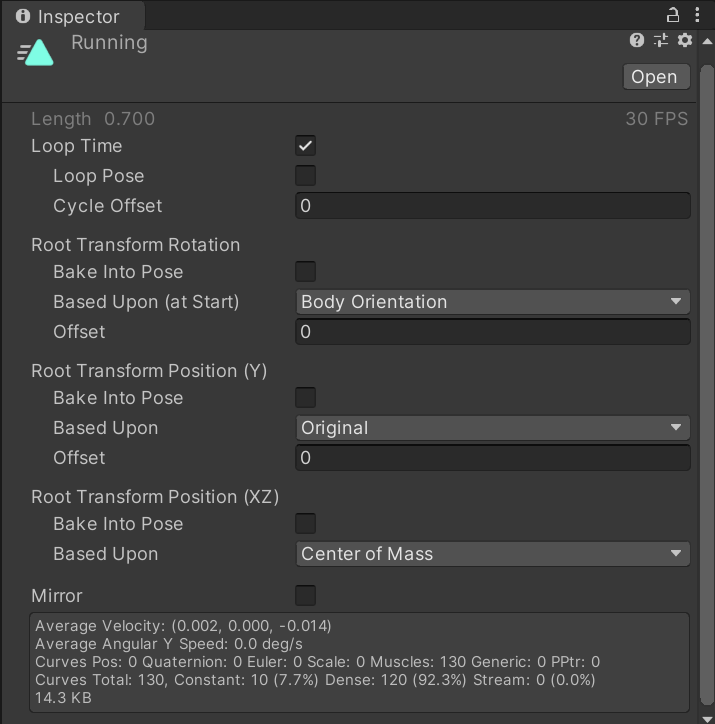Enable Bake Into Pose for Root Transform Rotation
The image size is (715, 724).
coord(305,272)
